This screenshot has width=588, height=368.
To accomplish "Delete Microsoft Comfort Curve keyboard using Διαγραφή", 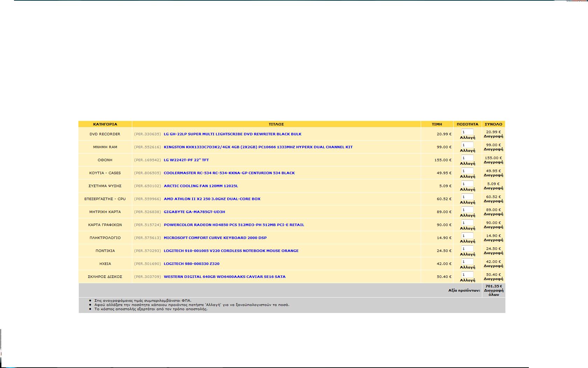I will click(493, 240).
